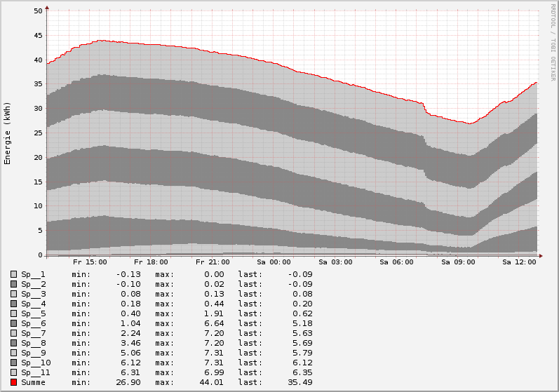Click the Sp__11 legend color box
The width and height of the screenshot is (559, 392).
[x=14, y=372]
